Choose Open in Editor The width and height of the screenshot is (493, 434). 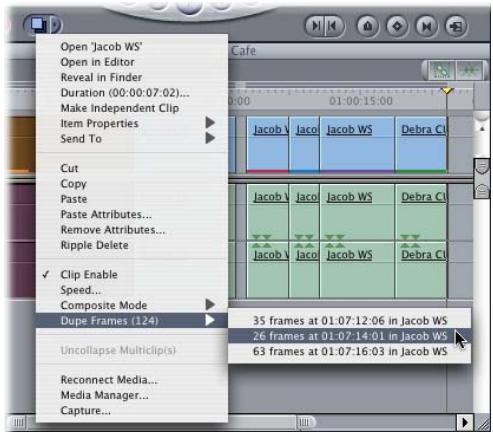[x=132, y=62]
